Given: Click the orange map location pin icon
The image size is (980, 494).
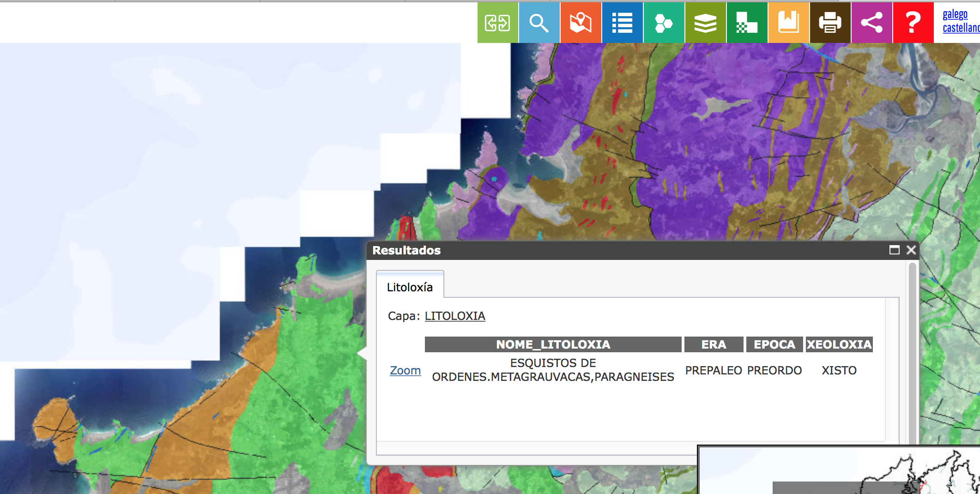Looking at the screenshot, I should (x=581, y=23).
